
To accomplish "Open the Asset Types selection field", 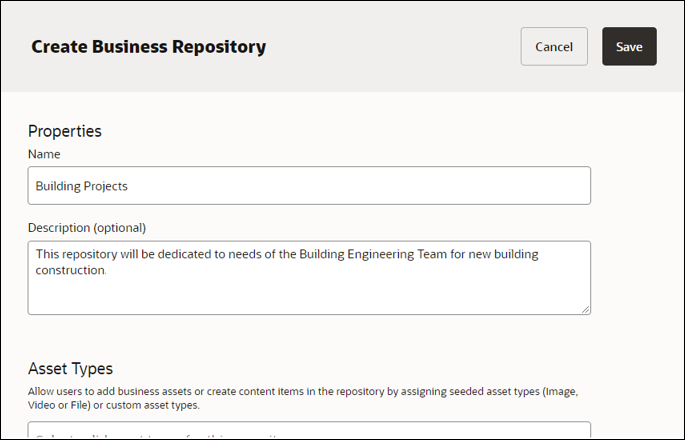I will (x=309, y=430).
